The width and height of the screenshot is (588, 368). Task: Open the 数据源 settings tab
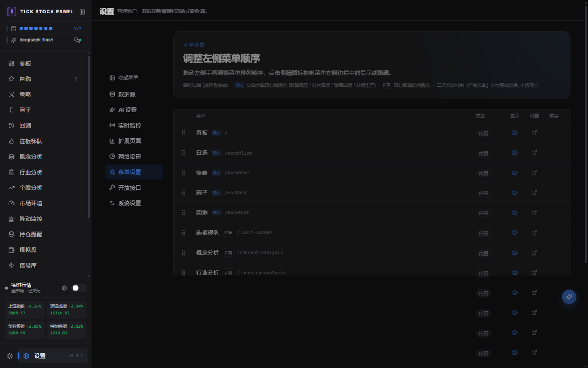point(134,94)
